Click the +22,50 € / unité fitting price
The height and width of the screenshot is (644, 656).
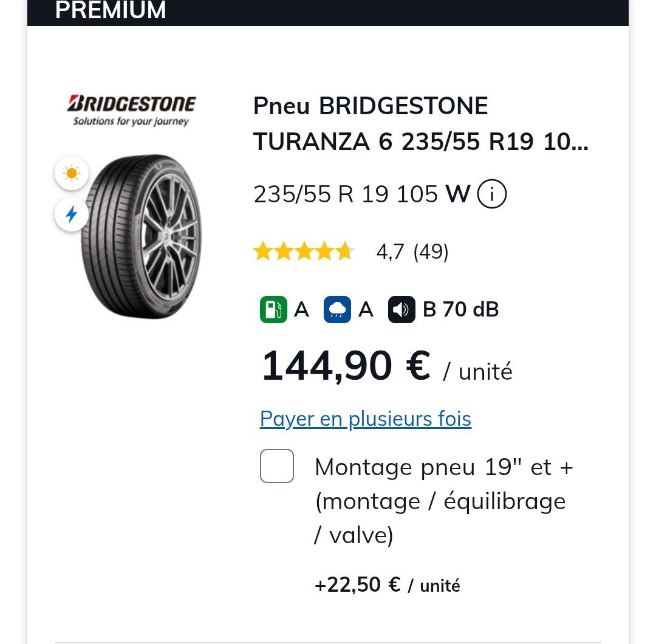[387, 585]
